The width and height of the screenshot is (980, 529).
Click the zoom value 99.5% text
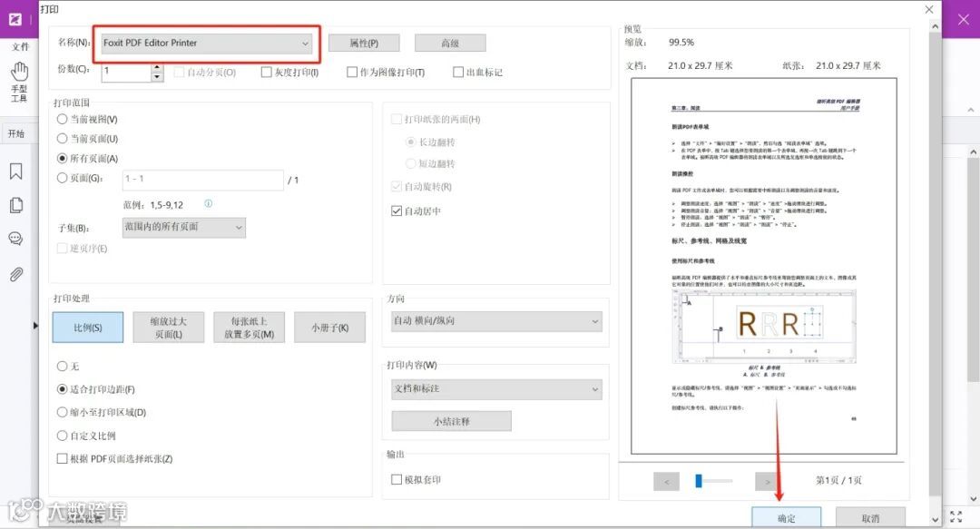tap(681, 43)
